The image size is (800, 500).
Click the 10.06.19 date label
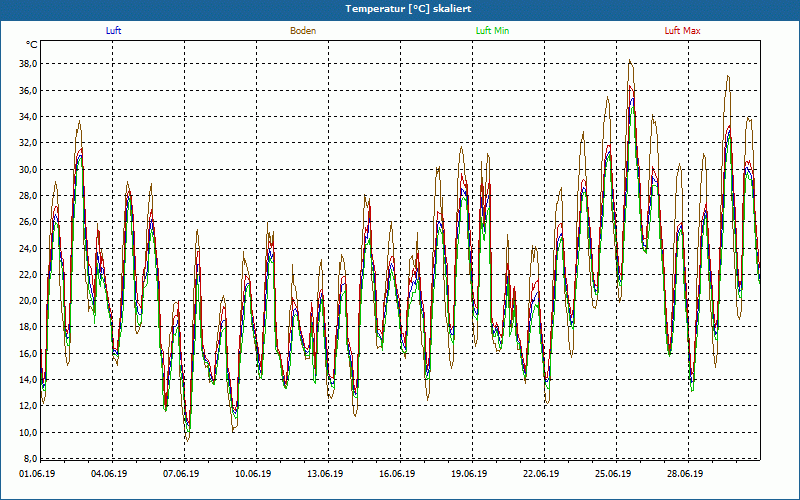pos(253,473)
